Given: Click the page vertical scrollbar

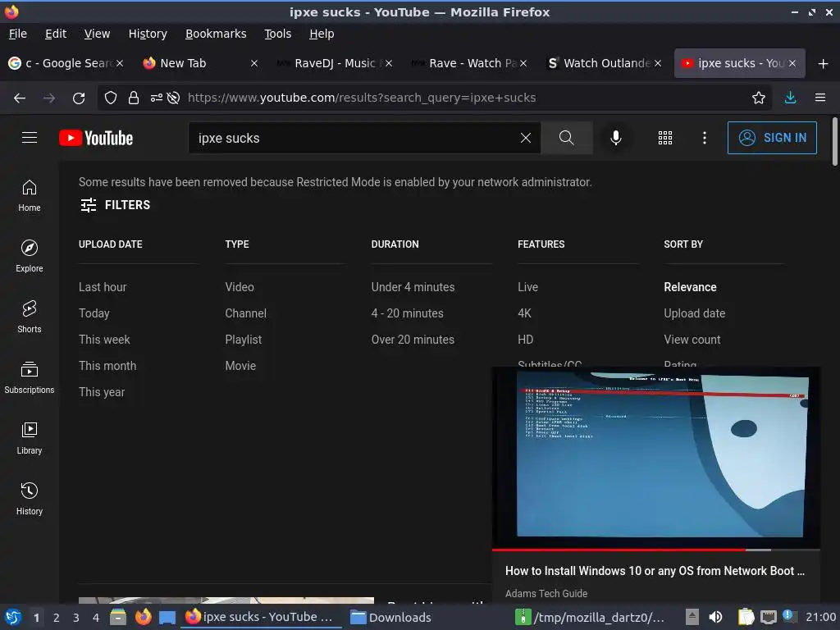Looking at the screenshot, I should click(x=834, y=142).
